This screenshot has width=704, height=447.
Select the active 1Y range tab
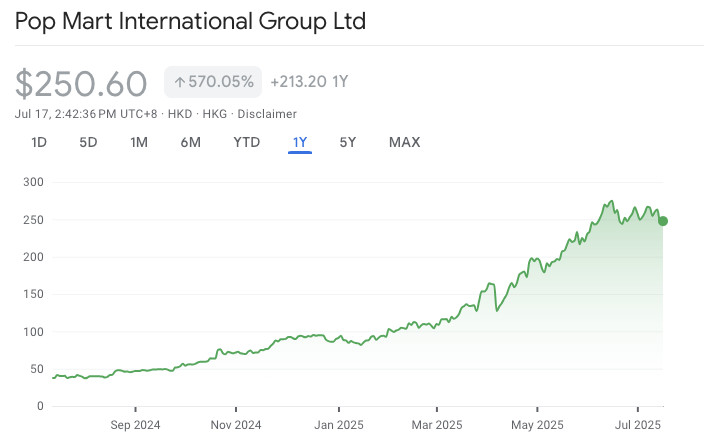point(300,142)
